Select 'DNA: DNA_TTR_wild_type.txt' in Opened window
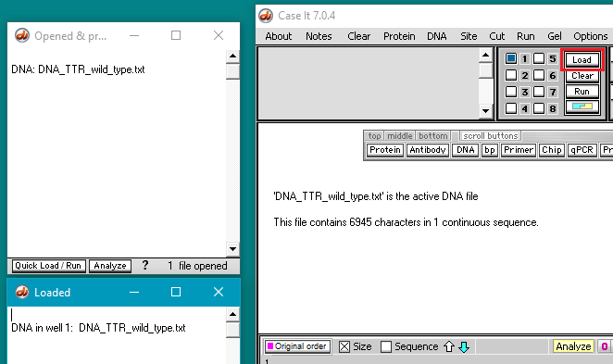Viewport: 613px width, 364px height. [x=78, y=69]
